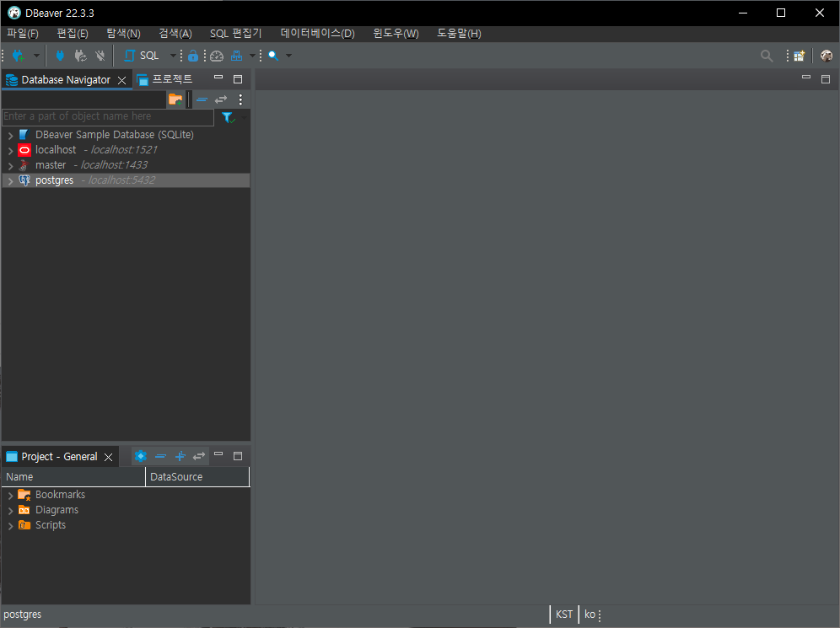Screen dimensions: 840x628
Task: Close the Database Navigator tab
Action: click(x=122, y=80)
